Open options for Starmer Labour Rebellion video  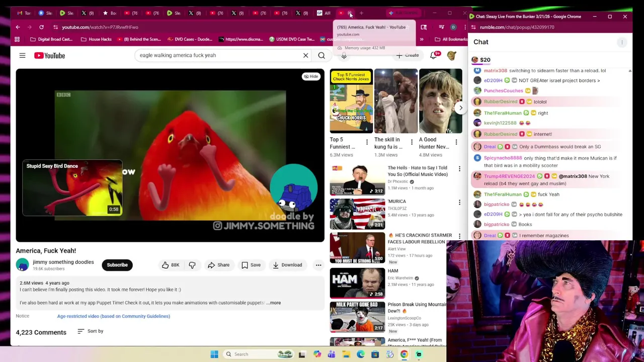(459, 236)
